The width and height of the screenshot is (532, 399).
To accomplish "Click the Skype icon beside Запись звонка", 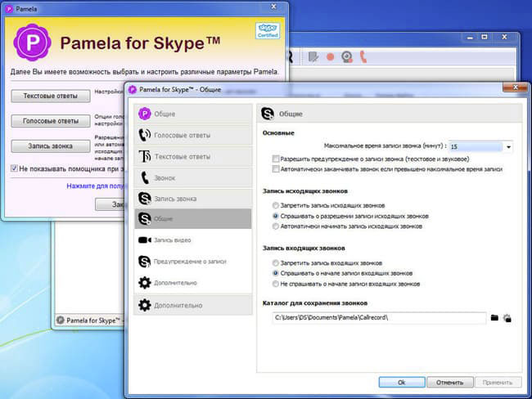I will [x=145, y=199].
